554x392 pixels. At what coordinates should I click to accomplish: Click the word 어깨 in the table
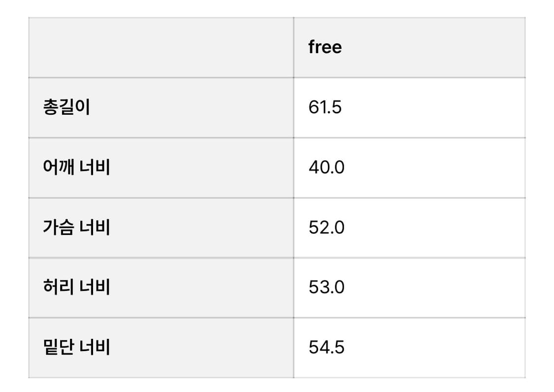coord(59,167)
